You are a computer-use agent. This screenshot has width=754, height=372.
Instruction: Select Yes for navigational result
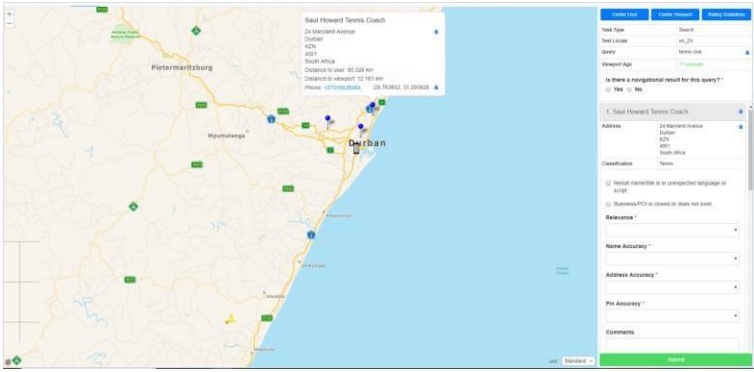click(x=608, y=89)
